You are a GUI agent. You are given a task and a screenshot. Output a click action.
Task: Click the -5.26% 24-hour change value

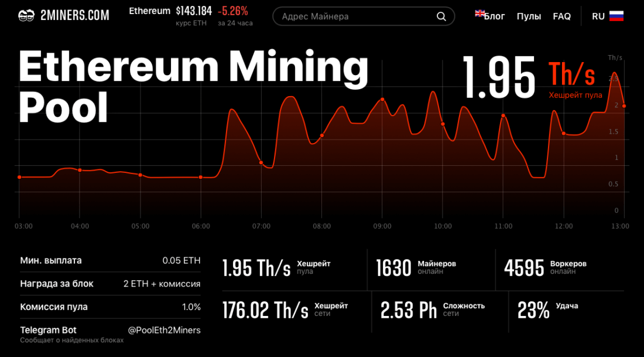tap(233, 11)
